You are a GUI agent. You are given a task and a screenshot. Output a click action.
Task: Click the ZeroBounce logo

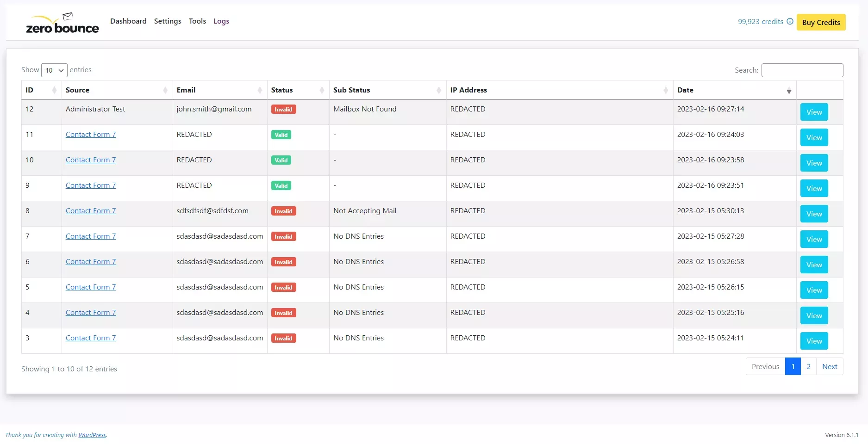tap(62, 23)
